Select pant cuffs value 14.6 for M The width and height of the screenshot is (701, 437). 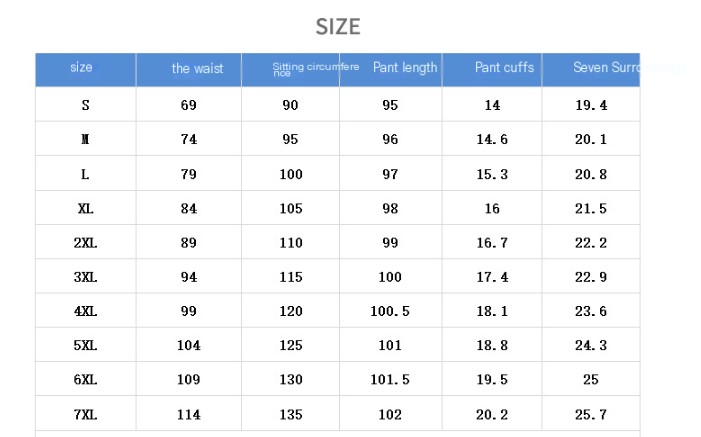tap(492, 140)
